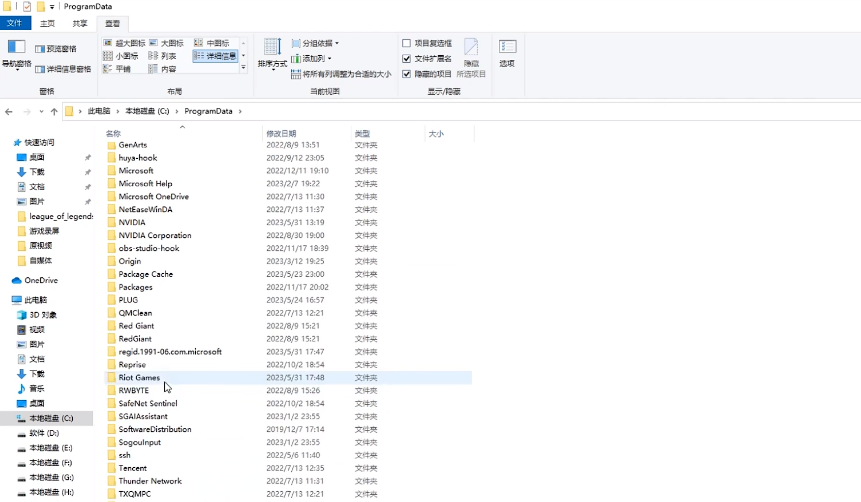Screen dimensions: 861x502
Task: Switch to the Home (主页) ribbon tab
Action: (47, 23)
